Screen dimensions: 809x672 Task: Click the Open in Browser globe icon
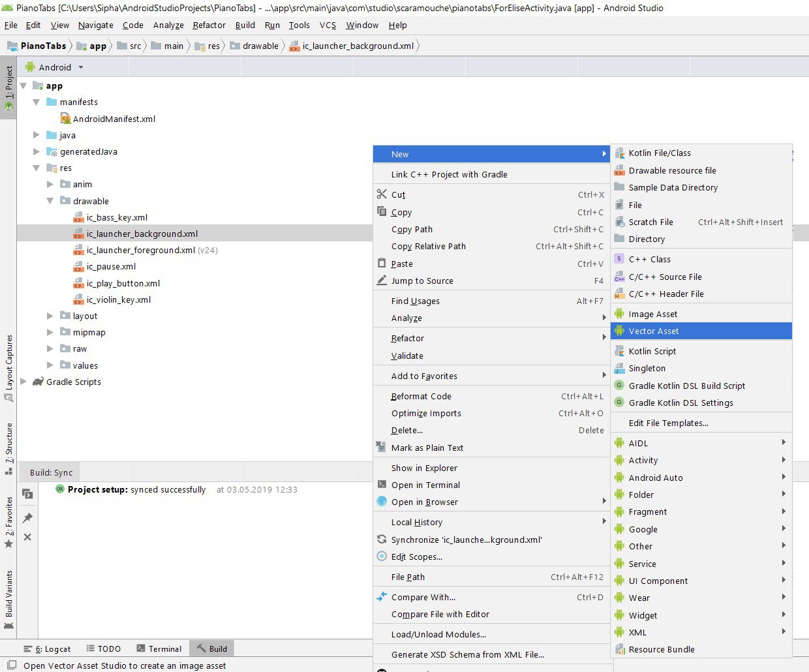tap(382, 501)
